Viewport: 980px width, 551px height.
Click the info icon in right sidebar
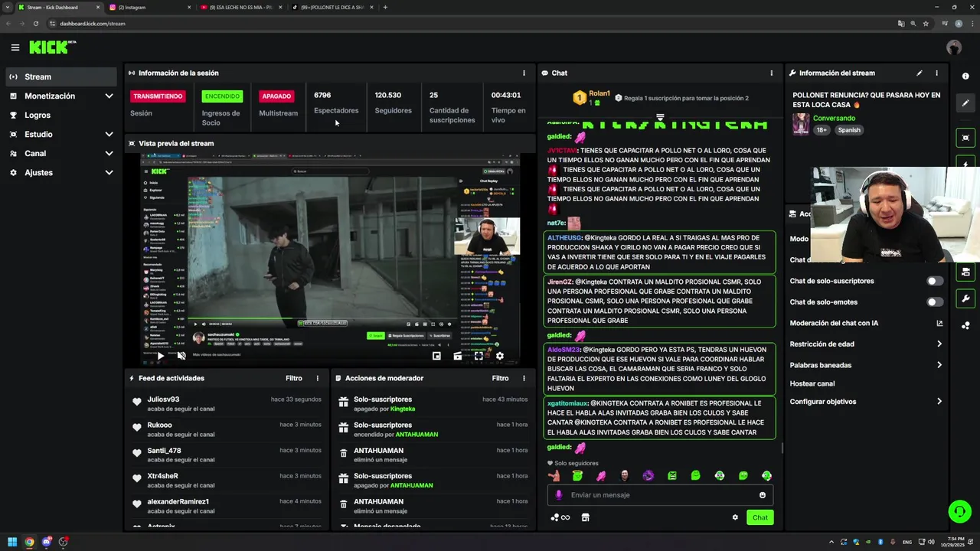pos(965,76)
